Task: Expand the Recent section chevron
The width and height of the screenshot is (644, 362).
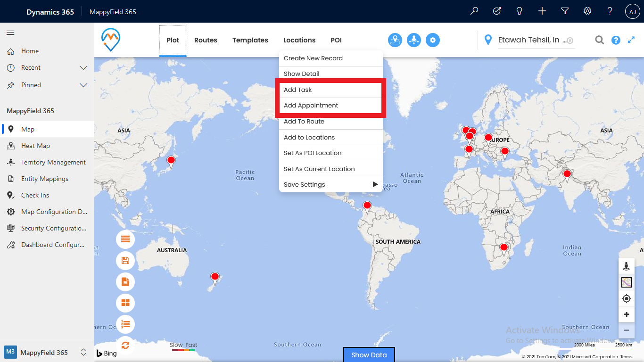Action: (x=83, y=68)
